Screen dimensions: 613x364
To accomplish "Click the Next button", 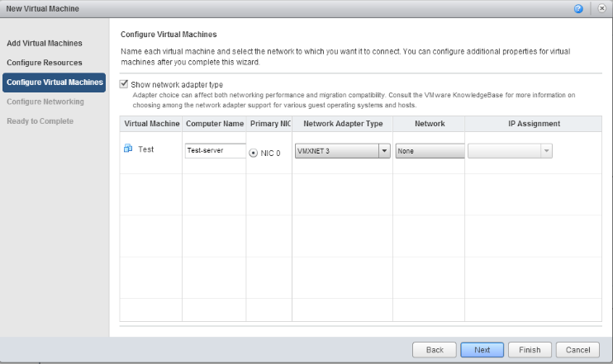I will 482,350.
